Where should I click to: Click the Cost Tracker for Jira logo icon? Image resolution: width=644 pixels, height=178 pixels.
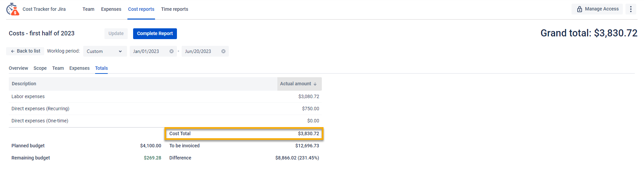point(13,9)
